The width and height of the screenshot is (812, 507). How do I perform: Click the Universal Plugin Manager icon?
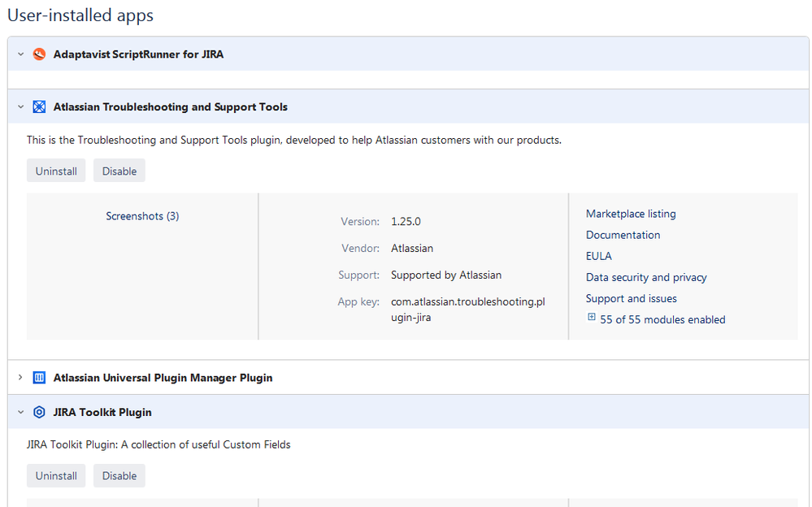(x=39, y=378)
